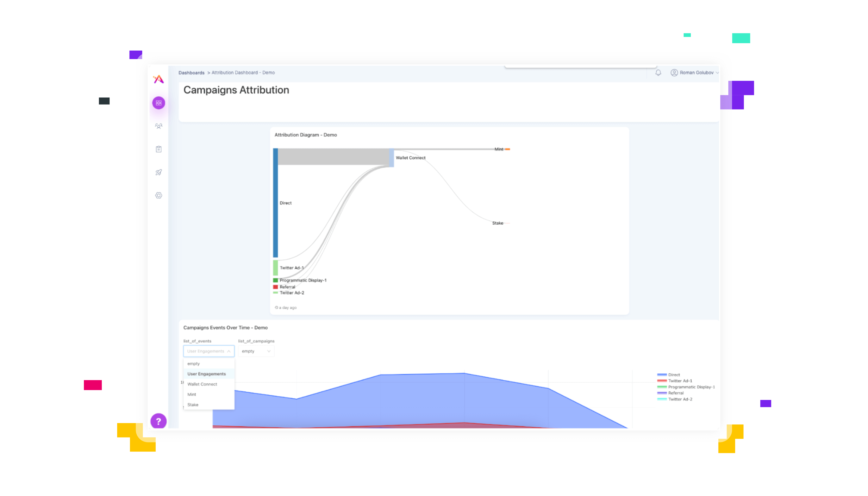
Task: Click the purple help question-mark button
Action: point(158,421)
